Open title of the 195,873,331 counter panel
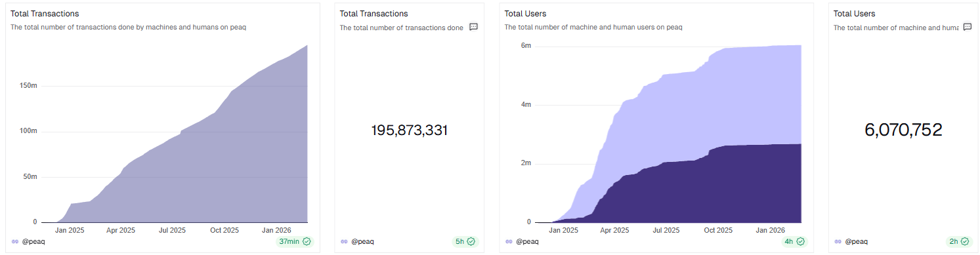Screen dimensions: 980x255 pyautogui.click(x=373, y=13)
